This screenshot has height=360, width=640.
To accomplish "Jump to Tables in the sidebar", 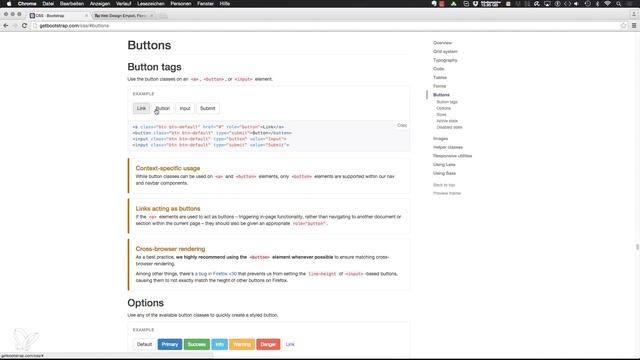I will tap(440, 77).
